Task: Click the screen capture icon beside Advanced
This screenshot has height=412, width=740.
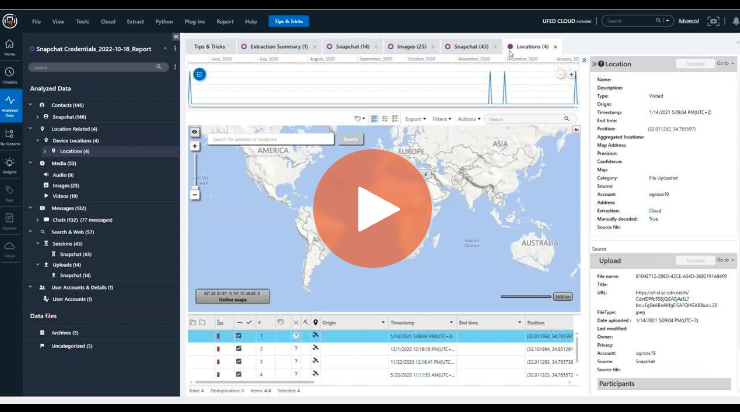Action: [x=713, y=21]
